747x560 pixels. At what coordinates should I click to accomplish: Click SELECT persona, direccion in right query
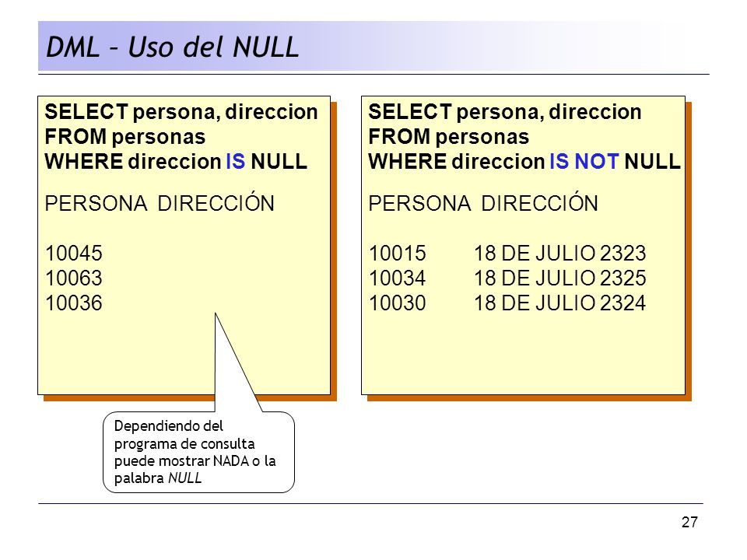click(505, 112)
